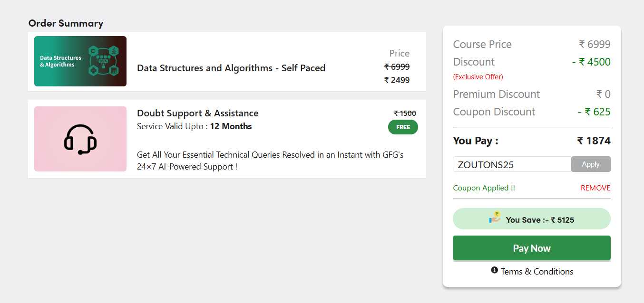Click the Data Structures & Algorithms course thumbnail

point(80,61)
